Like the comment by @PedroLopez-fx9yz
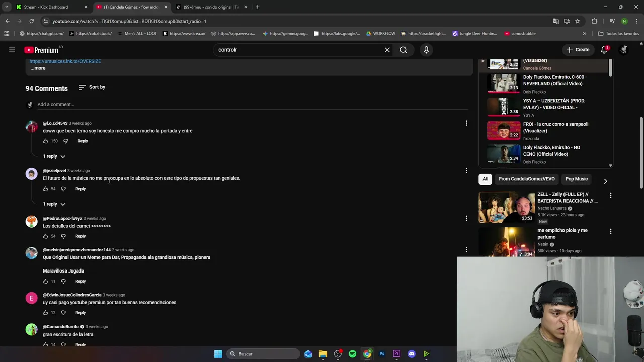The height and width of the screenshot is (362, 644). [x=45, y=236]
